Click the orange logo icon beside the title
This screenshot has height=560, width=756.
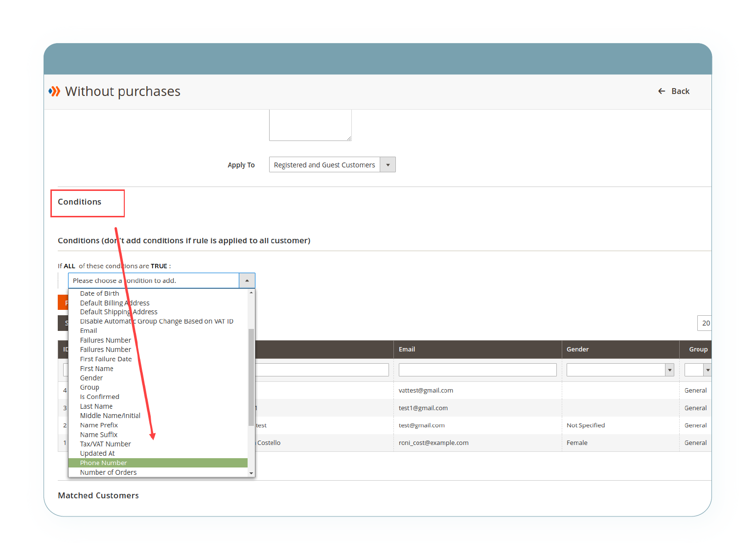54,92
